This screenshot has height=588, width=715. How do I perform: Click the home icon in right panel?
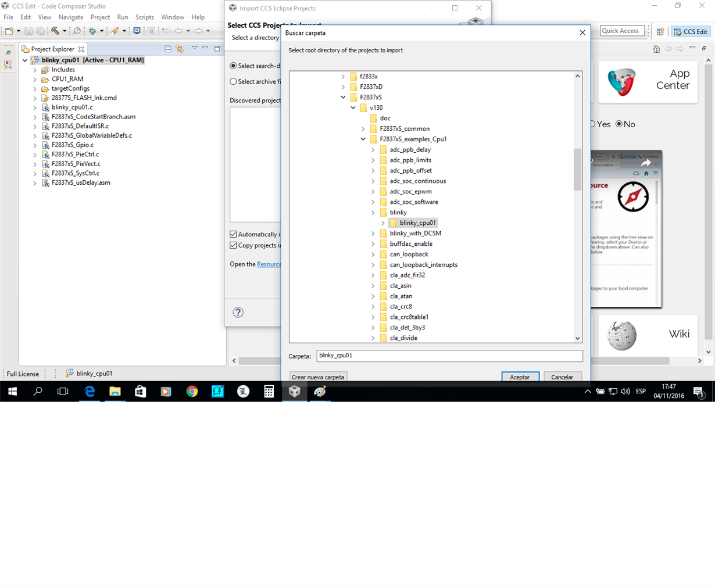click(656, 49)
